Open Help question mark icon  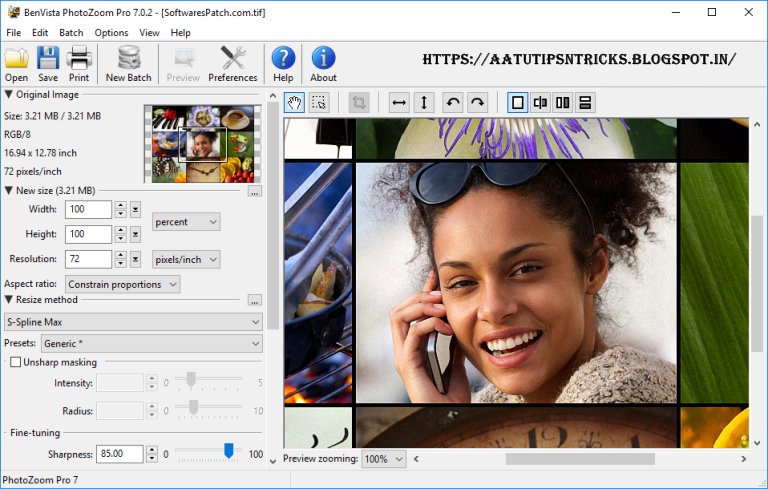click(283, 64)
